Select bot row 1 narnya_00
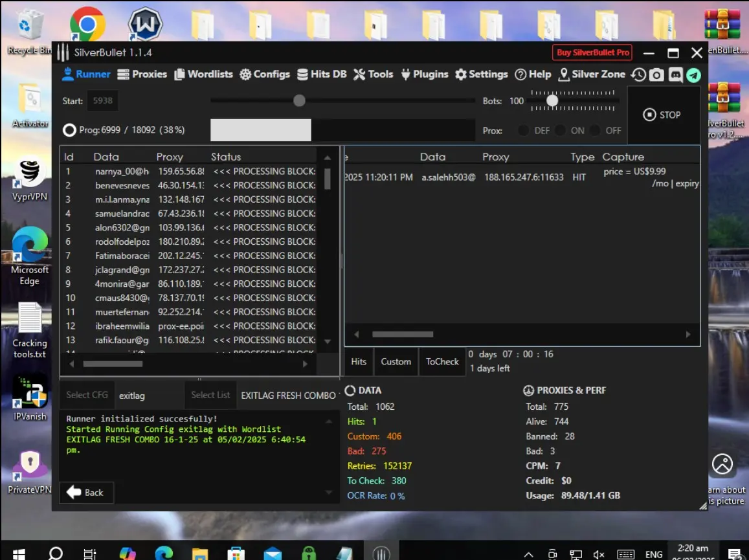Viewport: 749px width, 560px height. [188, 171]
